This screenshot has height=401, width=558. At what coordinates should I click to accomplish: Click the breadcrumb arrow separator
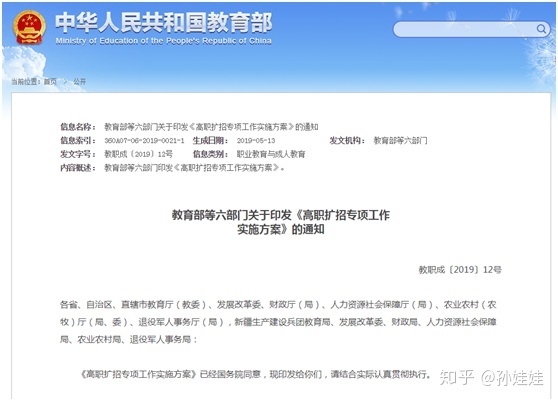(x=65, y=81)
